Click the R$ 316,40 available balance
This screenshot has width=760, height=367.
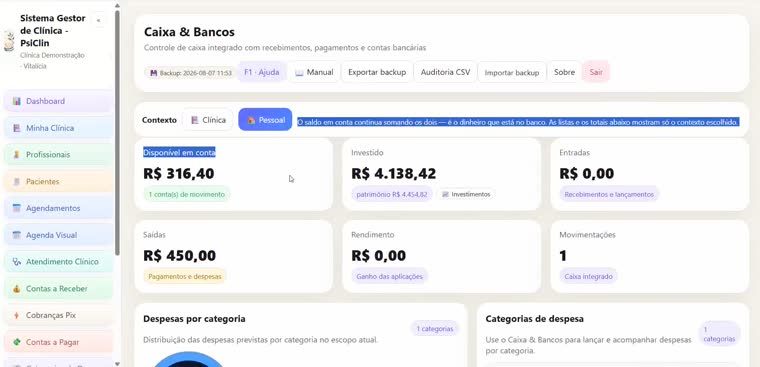click(x=179, y=174)
